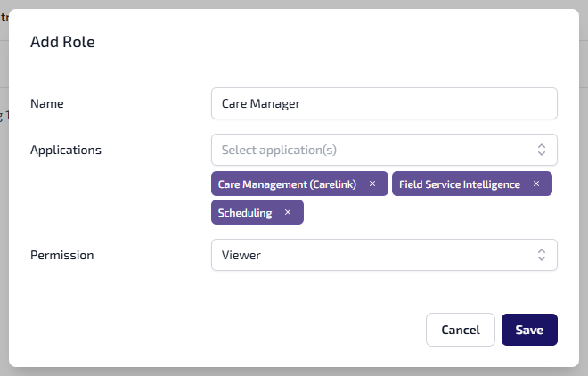Remove the Field Service Intelligence tag
This screenshot has height=376, width=588.
coord(536,184)
